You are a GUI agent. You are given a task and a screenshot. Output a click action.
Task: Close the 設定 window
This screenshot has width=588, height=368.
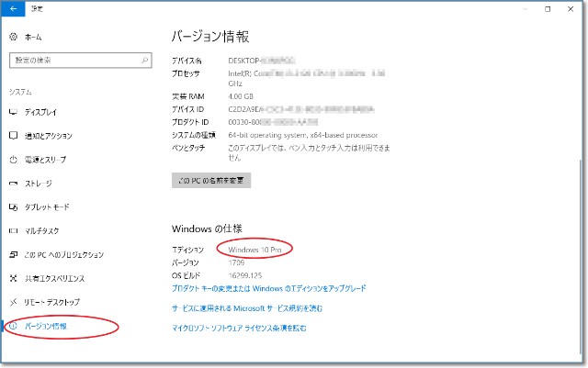(x=572, y=8)
